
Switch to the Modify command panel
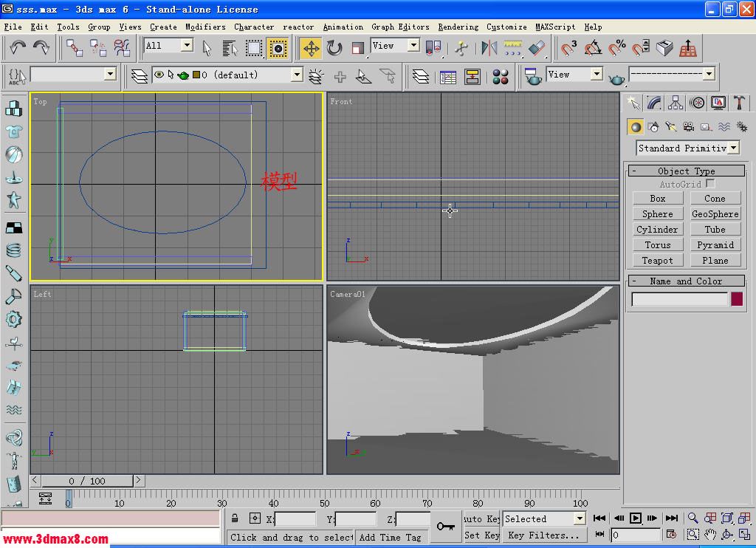(654, 103)
